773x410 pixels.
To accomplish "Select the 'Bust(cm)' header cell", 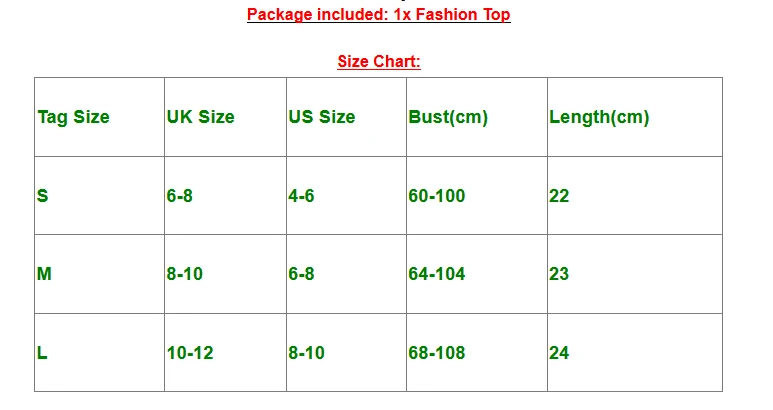I will coord(448,117).
